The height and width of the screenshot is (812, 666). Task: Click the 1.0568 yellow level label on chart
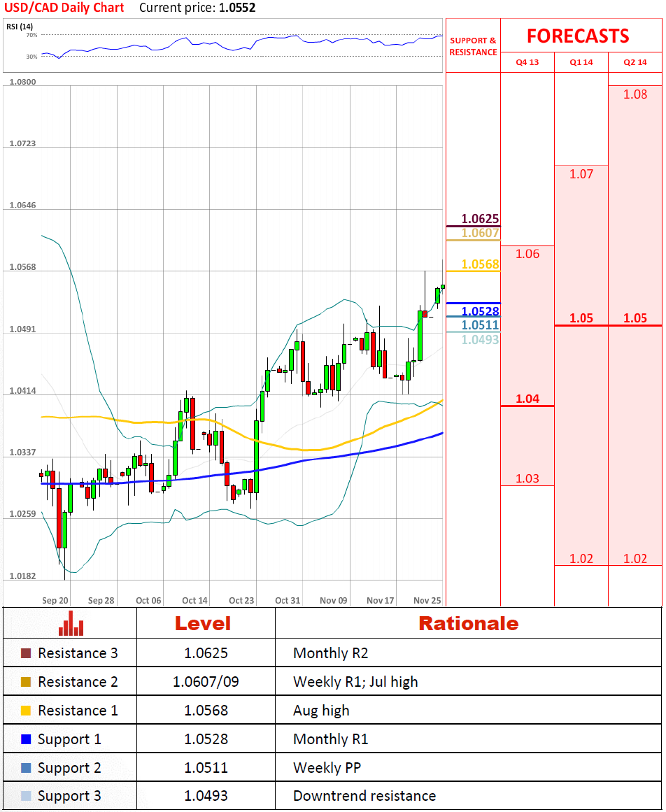[480, 264]
